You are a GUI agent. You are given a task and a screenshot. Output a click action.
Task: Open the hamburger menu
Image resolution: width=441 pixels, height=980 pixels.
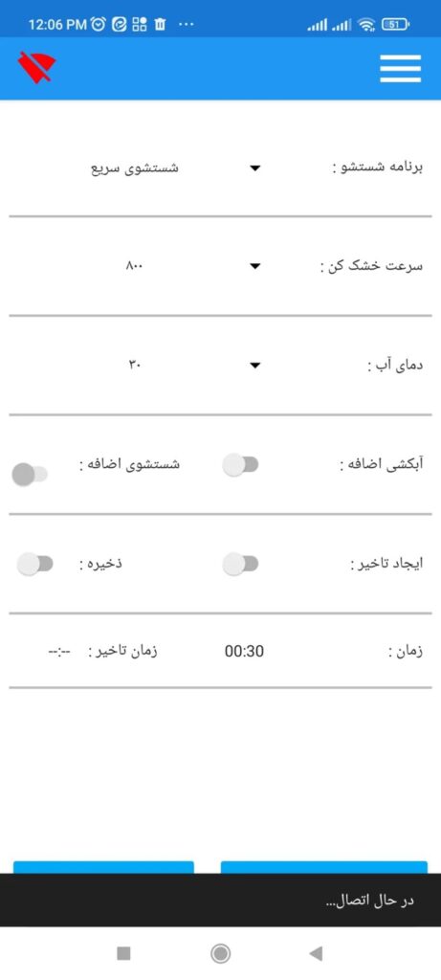tap(401, 68)
